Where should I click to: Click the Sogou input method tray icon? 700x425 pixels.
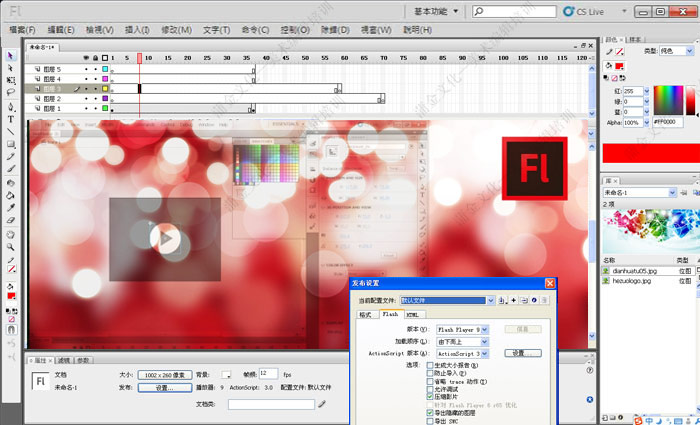pos(639,421)
